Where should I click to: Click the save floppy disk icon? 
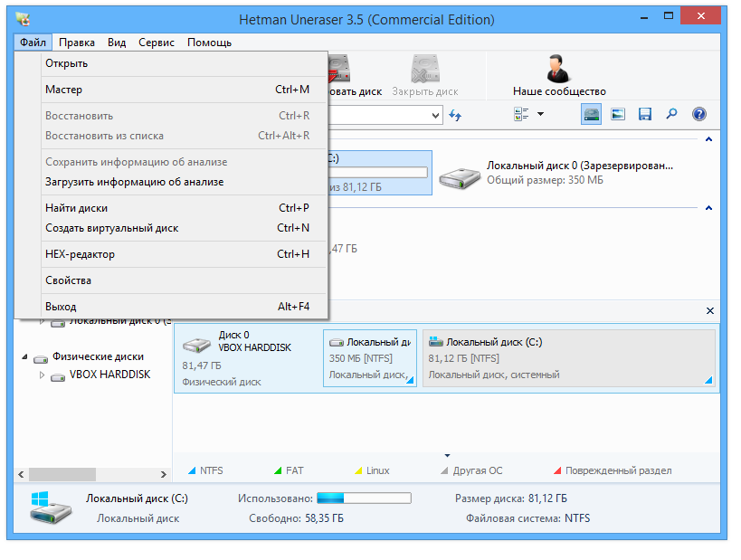tap(644, 114)
